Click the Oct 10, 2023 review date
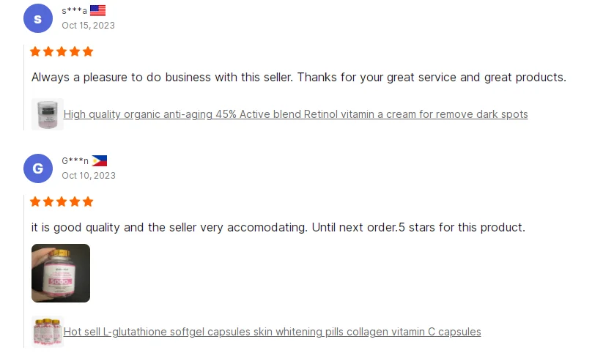Screen dimensions: 614x364 click(89, 175)
